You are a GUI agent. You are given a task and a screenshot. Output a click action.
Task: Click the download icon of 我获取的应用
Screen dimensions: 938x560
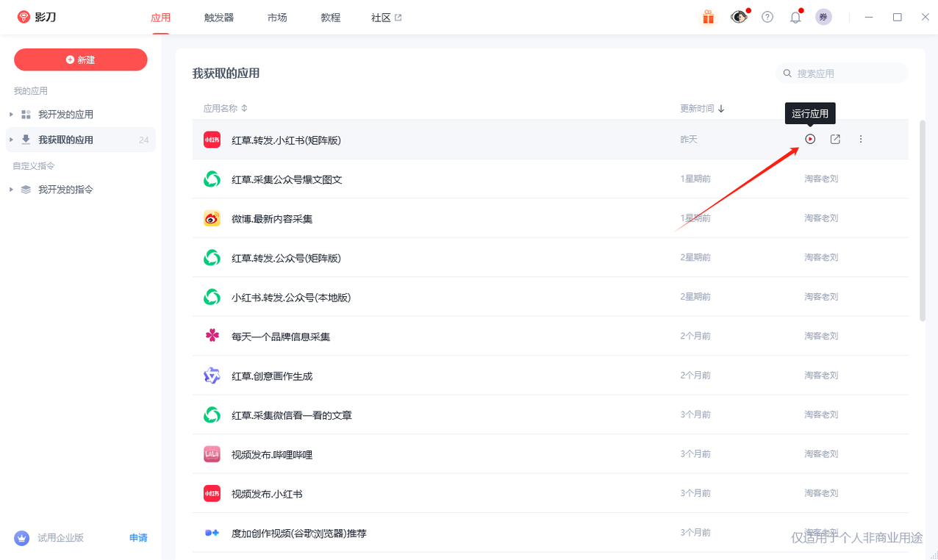[x=26, y=140]
